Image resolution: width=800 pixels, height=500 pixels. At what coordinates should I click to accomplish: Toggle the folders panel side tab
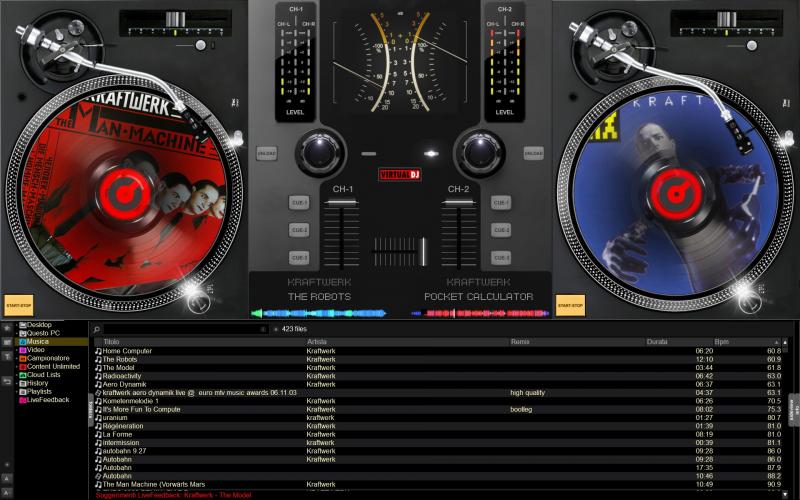tap(91, 409)
